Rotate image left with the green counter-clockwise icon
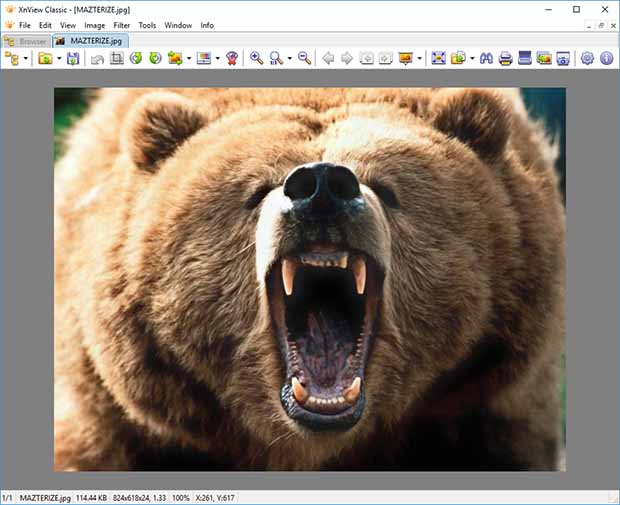 (x=136, y=59)
